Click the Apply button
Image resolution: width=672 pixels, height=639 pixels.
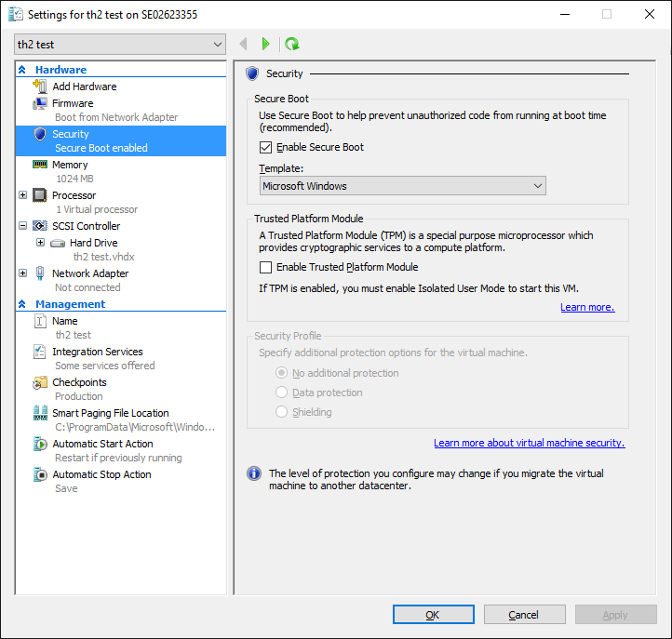615,615
